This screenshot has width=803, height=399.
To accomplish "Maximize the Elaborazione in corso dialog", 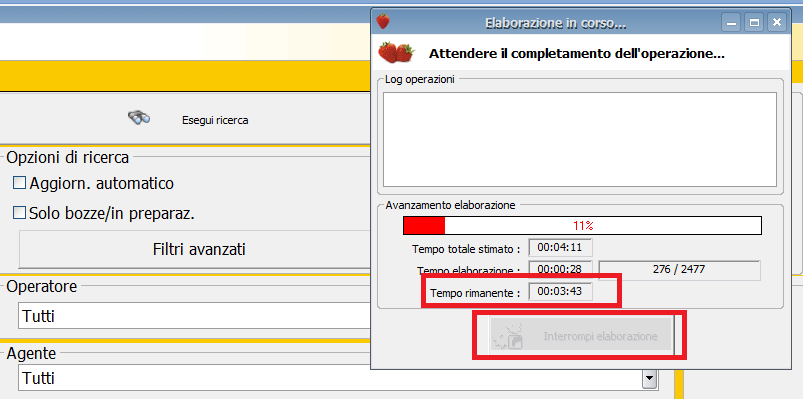I will (754, 22).
